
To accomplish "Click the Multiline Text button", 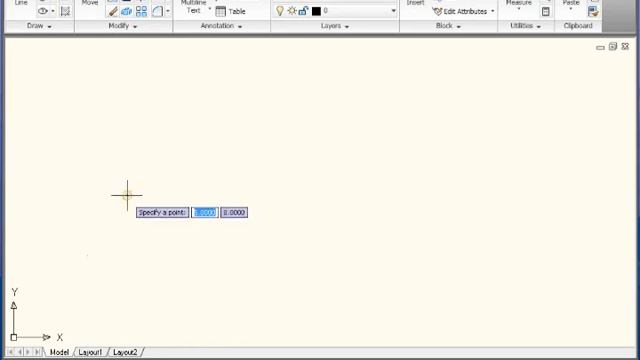I will [x=193, y=7].
